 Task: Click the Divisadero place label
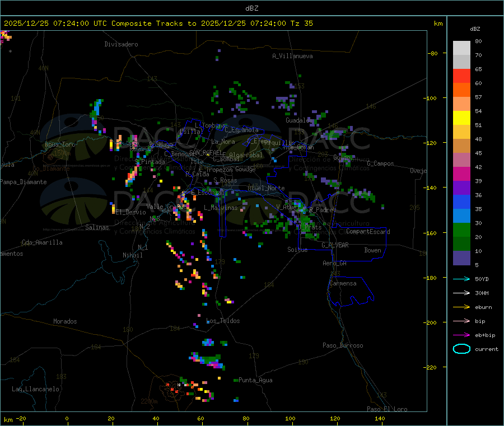(121, 44)
